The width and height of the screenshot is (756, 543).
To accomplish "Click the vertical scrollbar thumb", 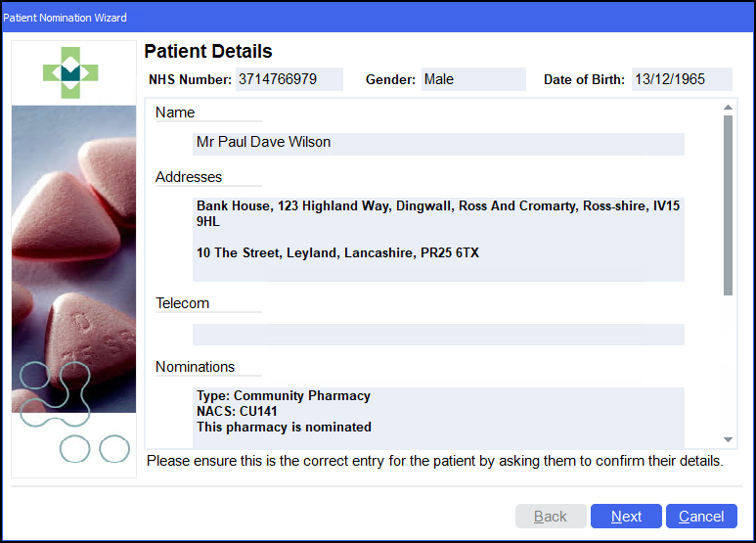I will click(728, 205).
